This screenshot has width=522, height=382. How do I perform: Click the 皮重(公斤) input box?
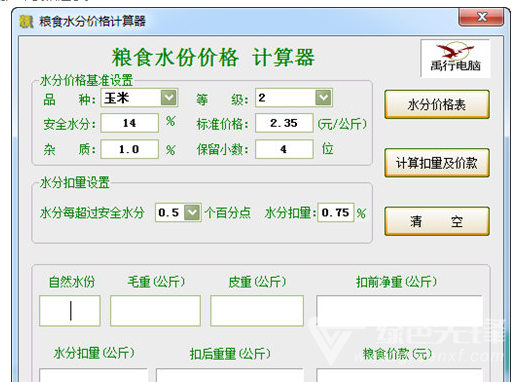coord(257,311)
